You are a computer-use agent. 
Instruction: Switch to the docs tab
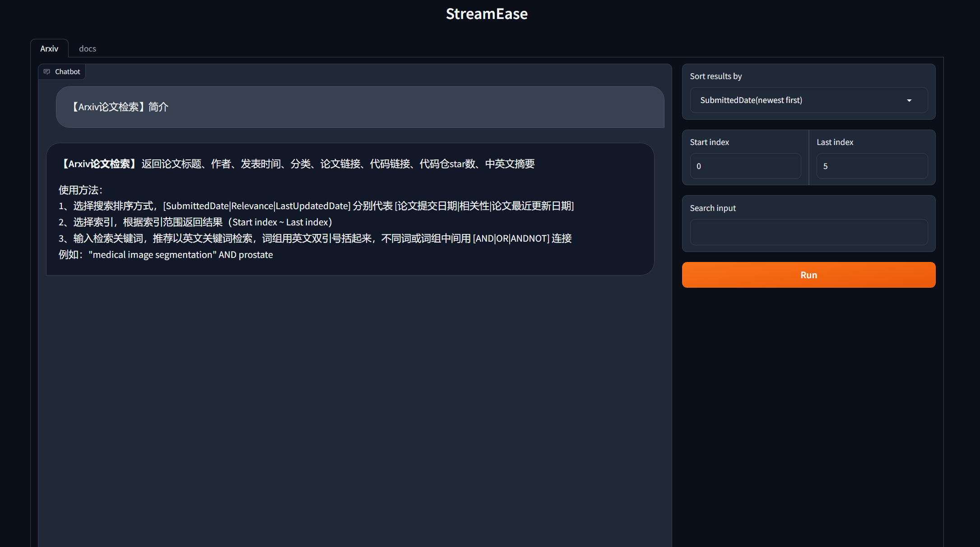[x=87, y=49]
